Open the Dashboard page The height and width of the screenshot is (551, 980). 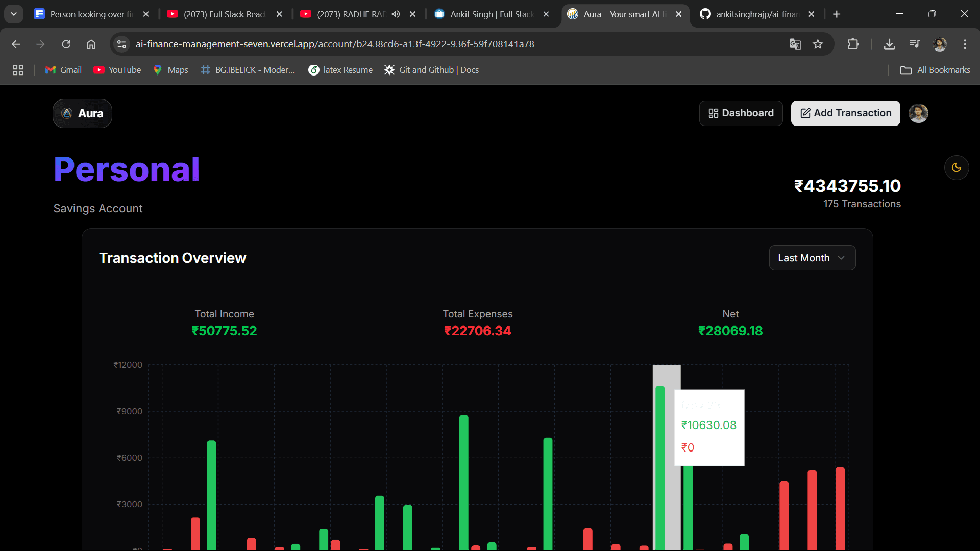click(x=741, y=113)
